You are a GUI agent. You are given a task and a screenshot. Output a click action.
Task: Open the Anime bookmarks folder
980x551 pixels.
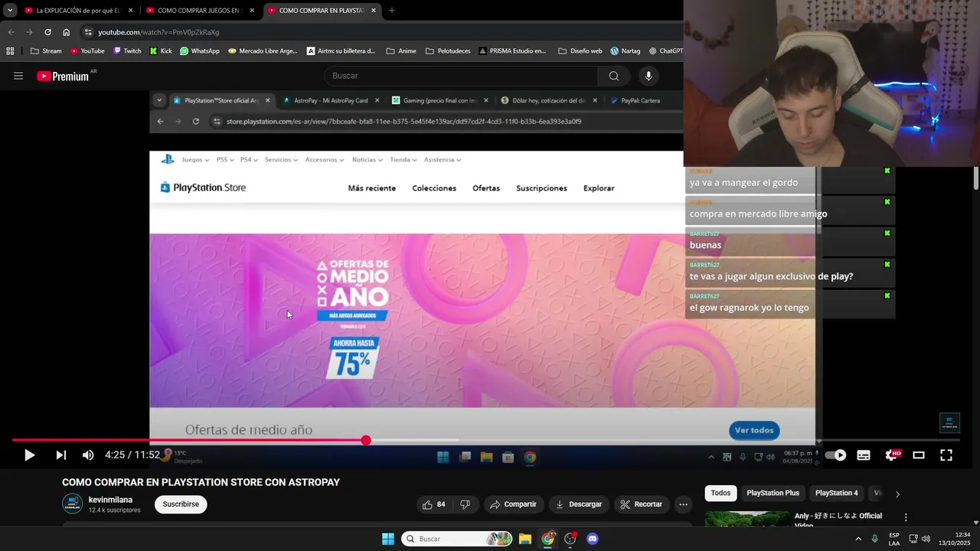tap(401, 51)
